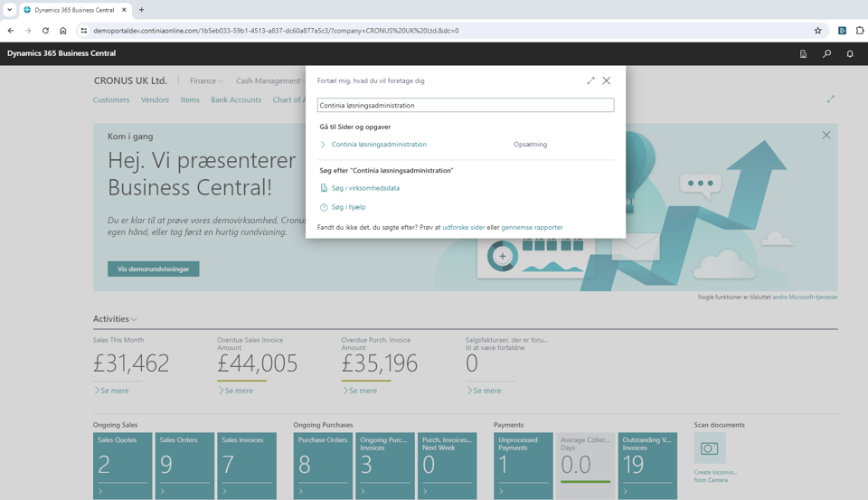Image resolution: width=868 pixels, height=500 pixels.
Task: Open tab search dropdown arrow
Action: [x=9, y=9]
